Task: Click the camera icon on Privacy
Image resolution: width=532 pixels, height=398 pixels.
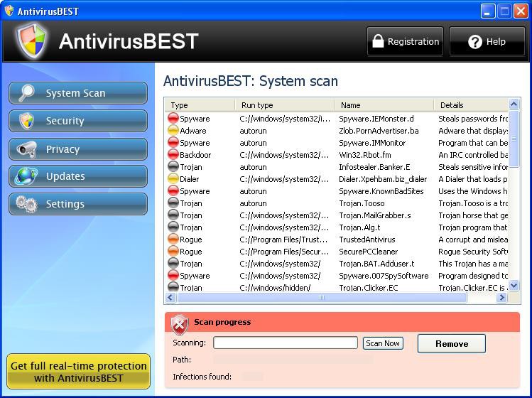Action: click(x=26, y=149)
